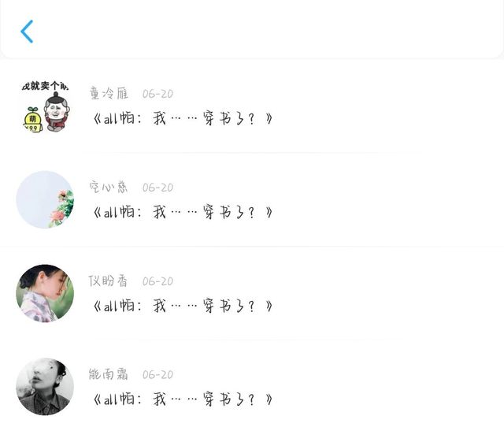Select username 能南霜
Image resolution: width=504 pixels, height=431 pixels.
pyautogui.click(x=109, y=374)
